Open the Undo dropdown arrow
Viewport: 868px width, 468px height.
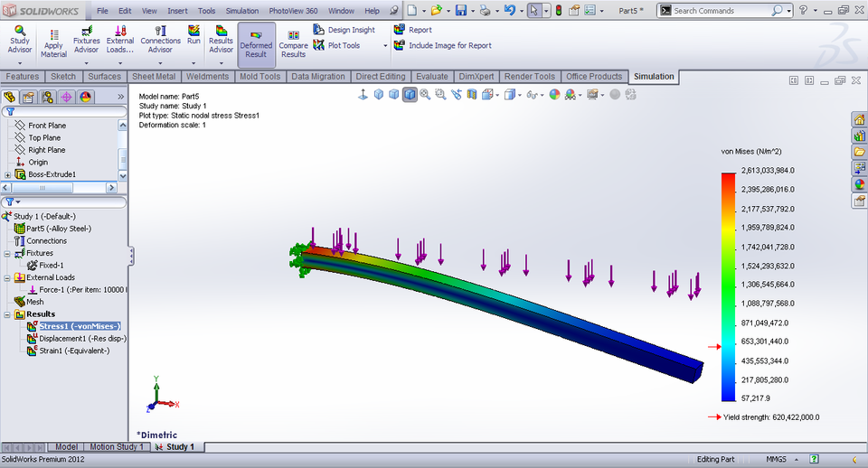click(x=522, y=11)
